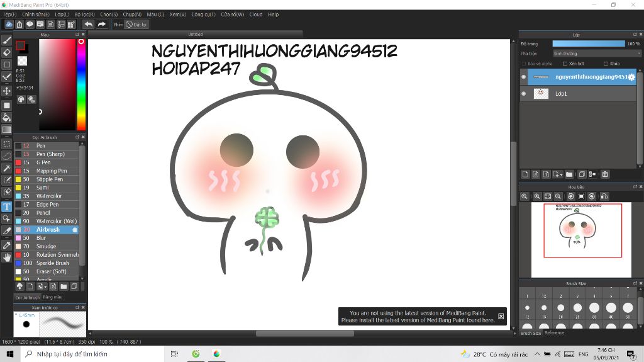
Task: Open the Tệp(F) menu
Action: click(9, 14)
